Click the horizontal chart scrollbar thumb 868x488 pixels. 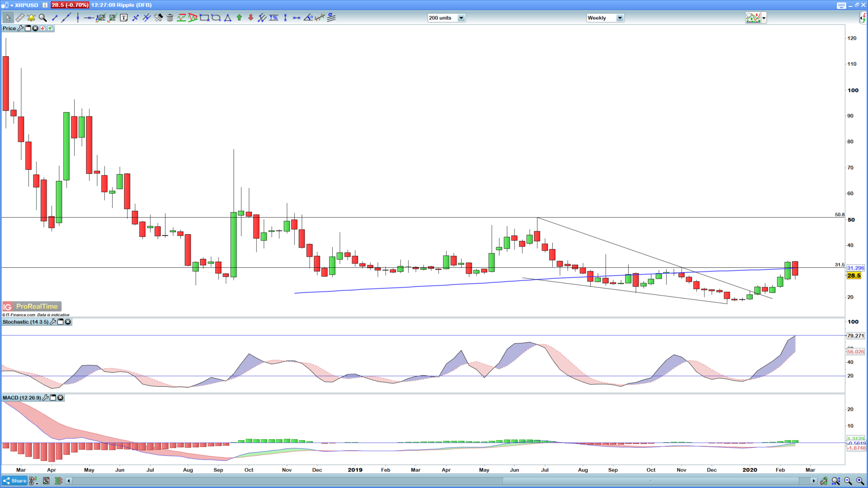pyautogui.click(x=651, y=481)
